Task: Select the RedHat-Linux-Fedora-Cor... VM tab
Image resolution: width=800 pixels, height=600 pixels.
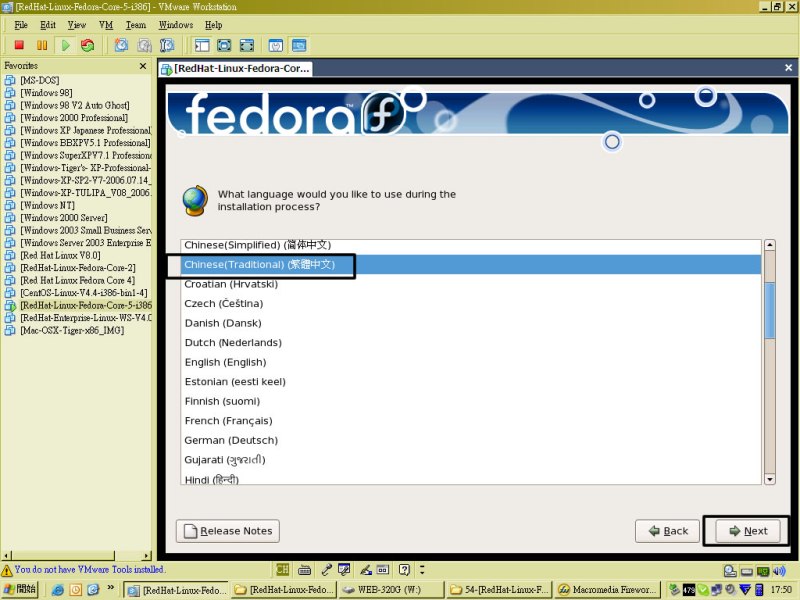Action: click(235, 69)
